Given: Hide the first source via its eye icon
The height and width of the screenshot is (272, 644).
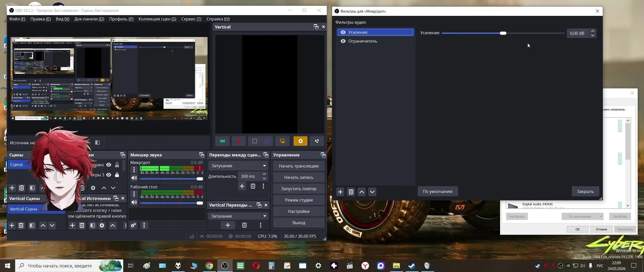Looking at the screenshot, I should [x=109, y=165].
